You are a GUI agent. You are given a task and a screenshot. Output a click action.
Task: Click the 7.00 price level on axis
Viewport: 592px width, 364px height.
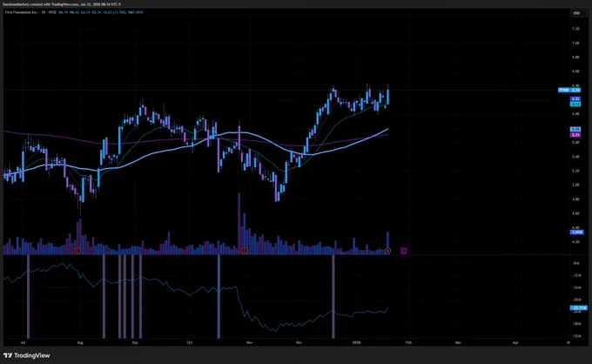(x=575, y=43)
